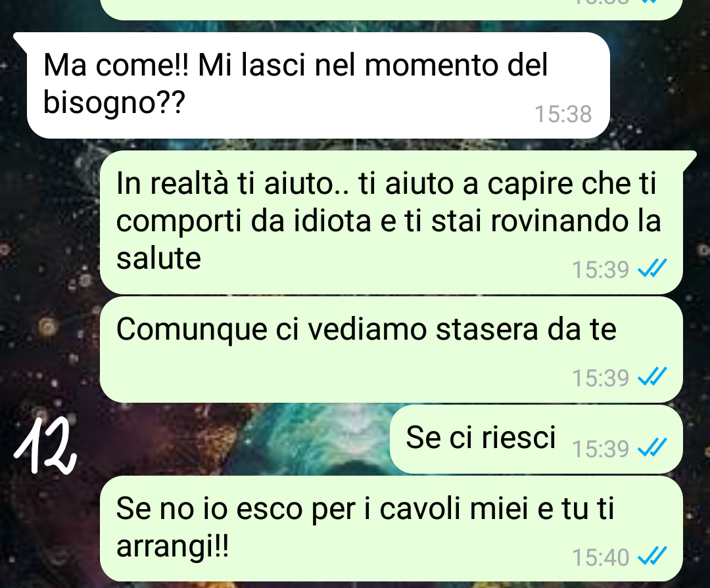This screenshot has height=588, width=710.
Task: Tap the double blue ticks on 'Se ci riesci'
Action: pyautogui.click(x=652, y=447)
